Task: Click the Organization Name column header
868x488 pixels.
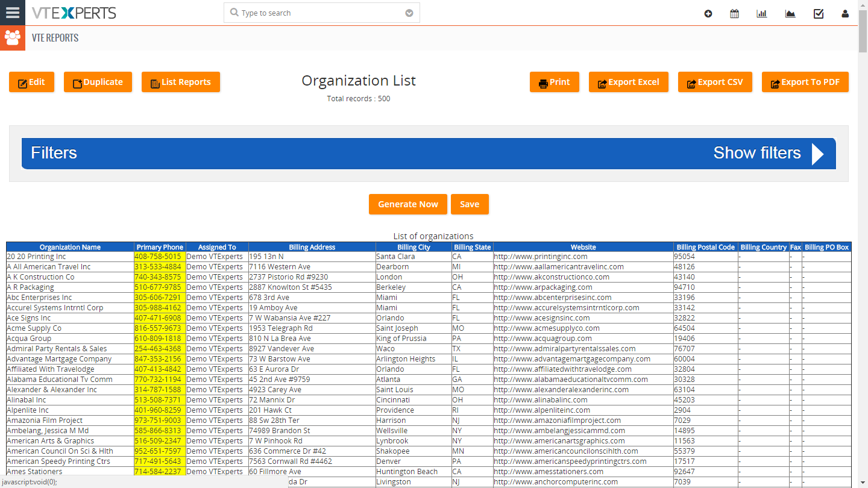Action: [70, 247]
